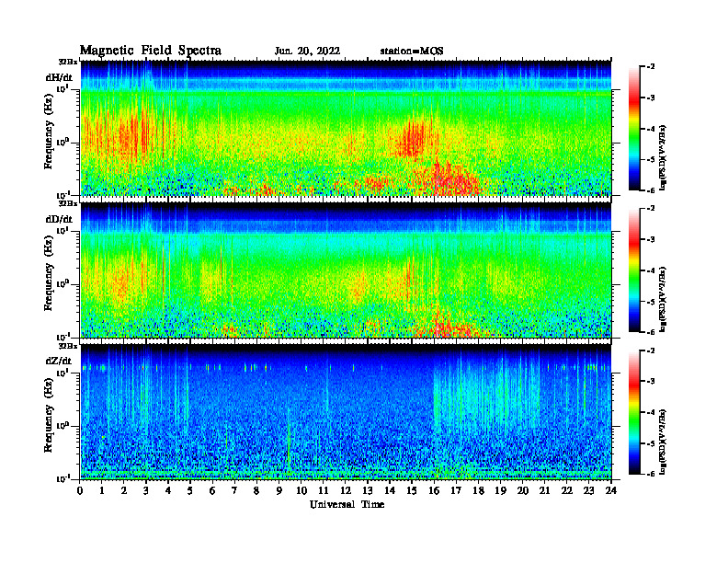Click the -4 tick on dD/dt color bar
The image size is (728, 563).
651,270
